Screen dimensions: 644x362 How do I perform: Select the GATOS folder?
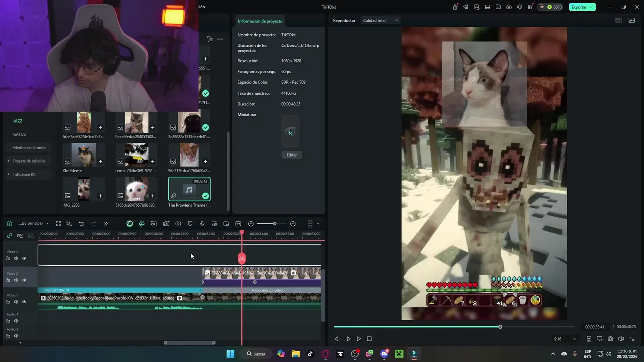(19, 134)
